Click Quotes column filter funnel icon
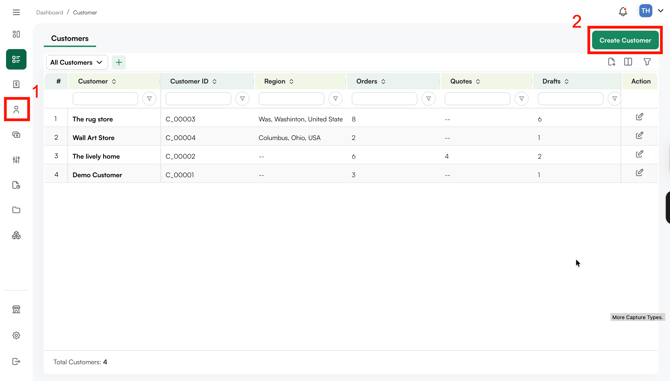Viewport: 670px width, 381px height. tap(521, 99)
